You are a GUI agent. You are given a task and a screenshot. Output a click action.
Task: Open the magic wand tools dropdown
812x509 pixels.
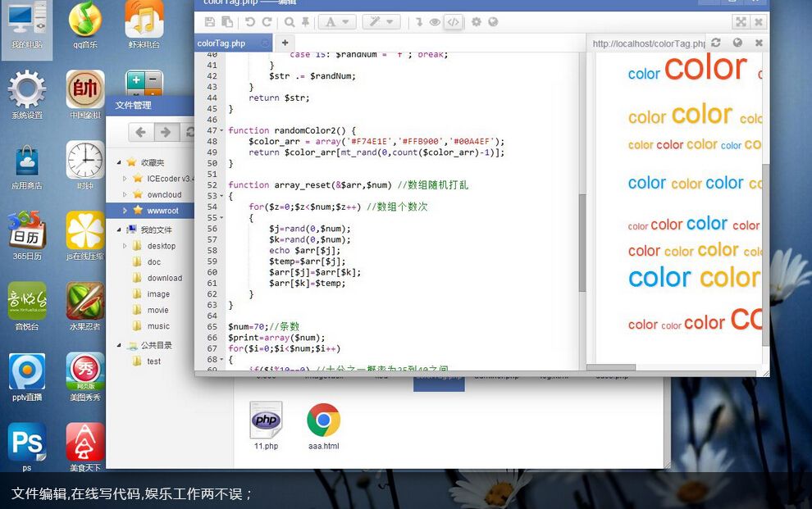click(x=381, y=22)
